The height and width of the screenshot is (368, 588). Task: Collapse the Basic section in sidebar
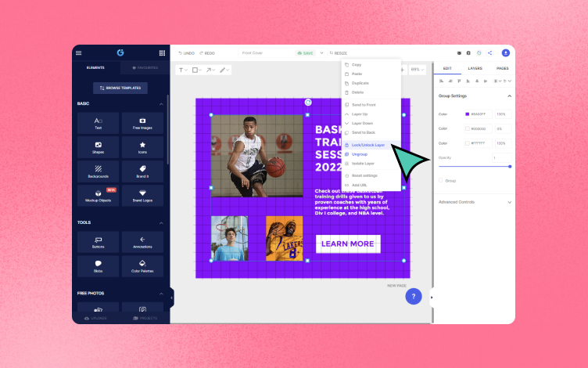tap(161, 104)
